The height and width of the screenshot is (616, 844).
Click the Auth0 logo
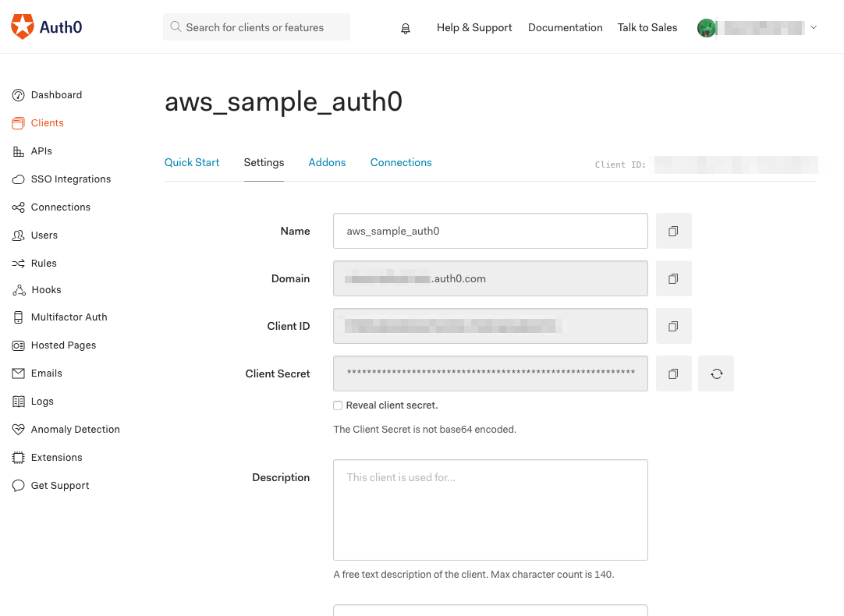click(x=46, y=26)
